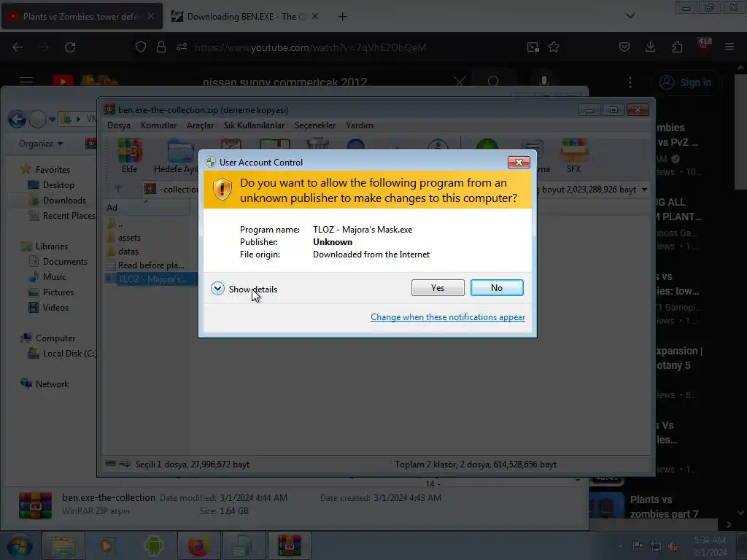Open the list all tabs chevron in Firefox
Image resolution: width=747 pixels, height=560 pixels.
pyautogui.click(x=630, y=16)
